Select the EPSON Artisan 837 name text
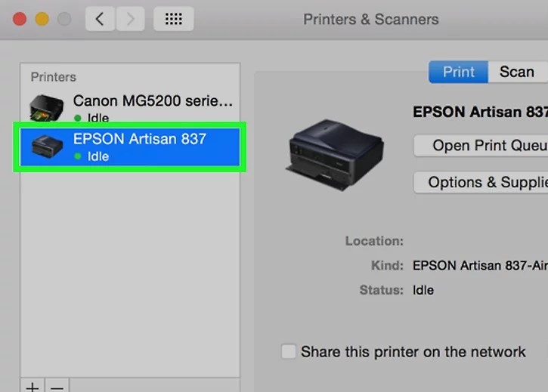Image resolution: width=548 pixels, height=392 pixels. 139,139
